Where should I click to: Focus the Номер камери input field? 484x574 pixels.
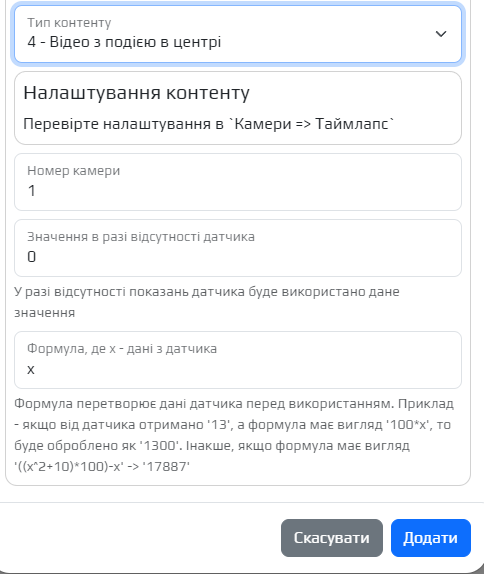point(238,182)
